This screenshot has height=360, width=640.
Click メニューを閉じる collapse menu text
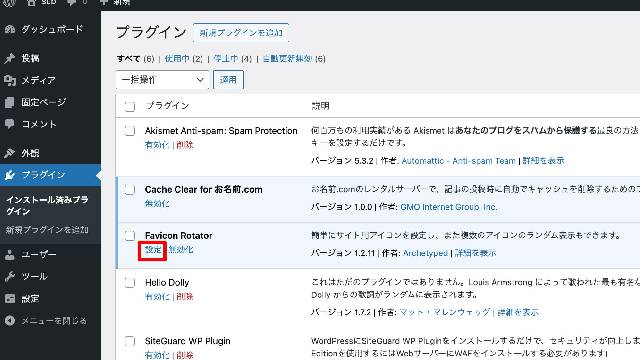(x=54, y=321)
